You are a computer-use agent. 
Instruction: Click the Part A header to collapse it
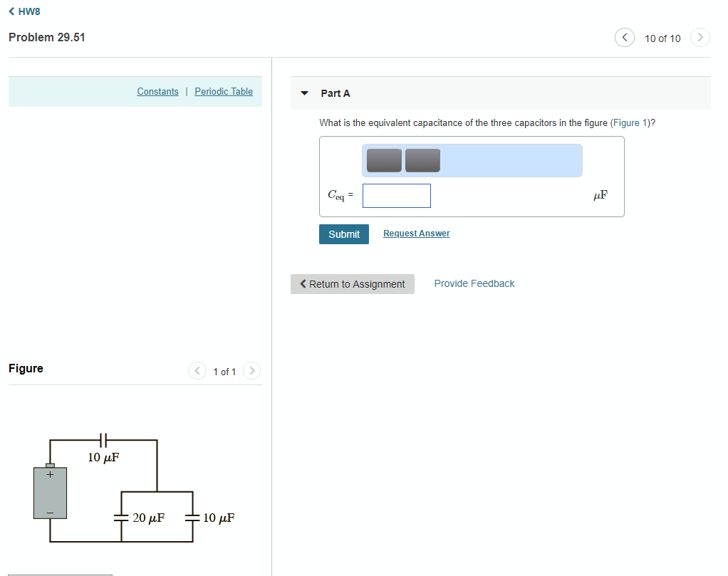coord(335,93)
